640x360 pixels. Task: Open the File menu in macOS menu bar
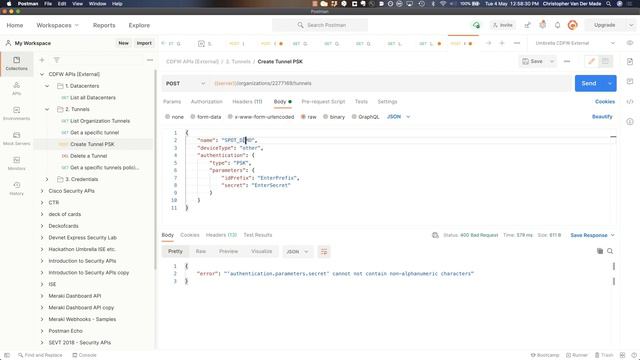point(48,4)
